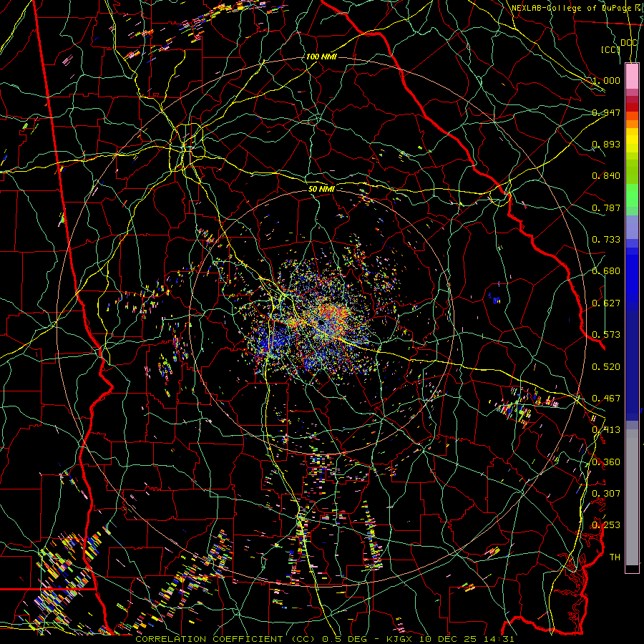Pick the pink segment of the color bar
The width and height of the screenshot is (644, 644).
[632, 76]
